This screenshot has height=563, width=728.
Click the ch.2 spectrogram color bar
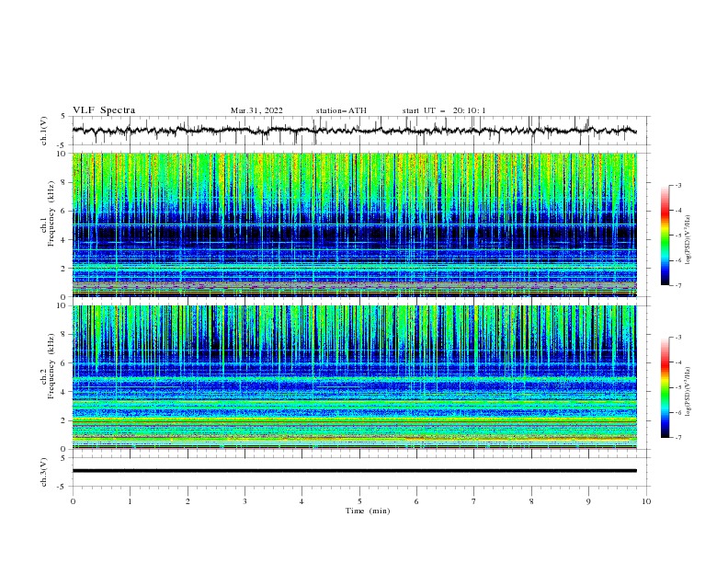coord(665,387)
